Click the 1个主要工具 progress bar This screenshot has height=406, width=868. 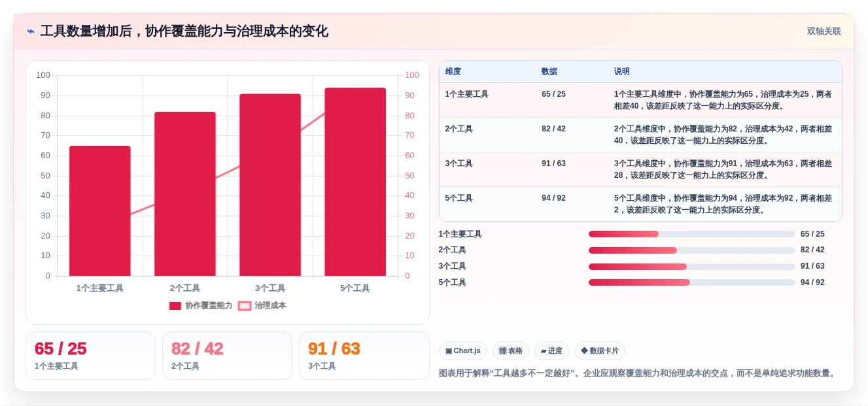click(692, 234)
